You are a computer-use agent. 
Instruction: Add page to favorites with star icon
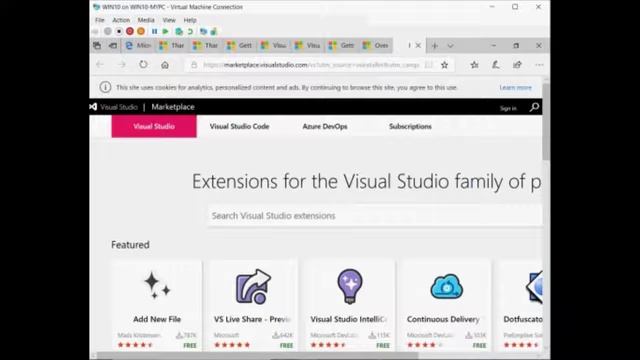(444, 65)
